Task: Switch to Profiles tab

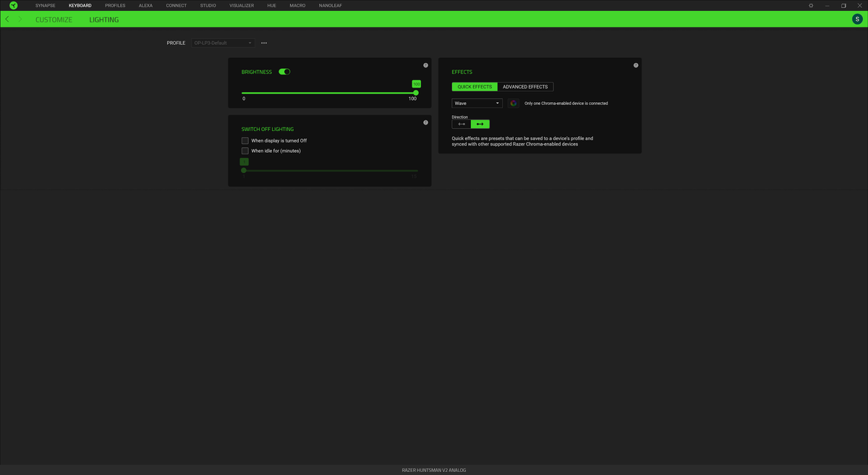Action: tap(115, 5)
